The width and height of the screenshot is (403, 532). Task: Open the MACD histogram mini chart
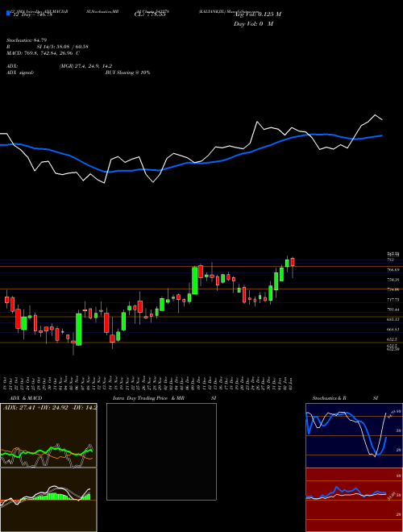tap(48, 500)
